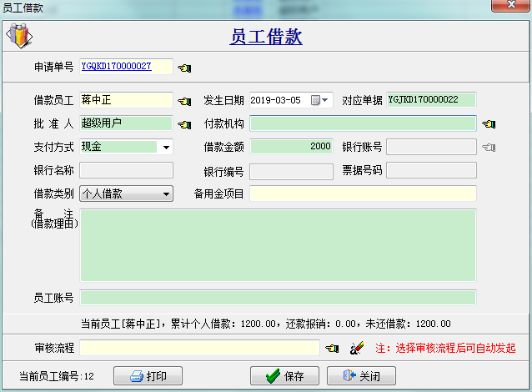Click the 借款员工 field containing 蒋中正

point(126,100)
